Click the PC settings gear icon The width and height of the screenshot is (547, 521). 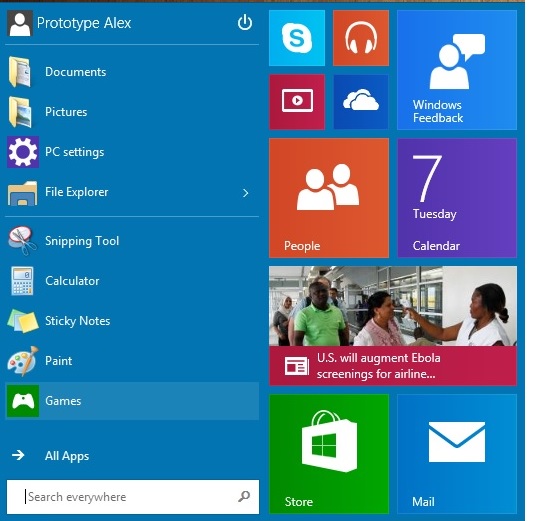click(x=23, y=152)
